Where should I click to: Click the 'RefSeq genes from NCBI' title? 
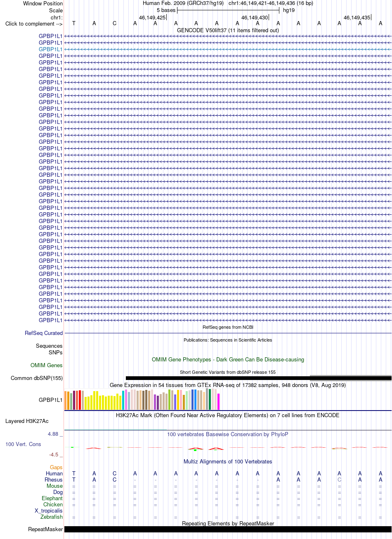228,327
